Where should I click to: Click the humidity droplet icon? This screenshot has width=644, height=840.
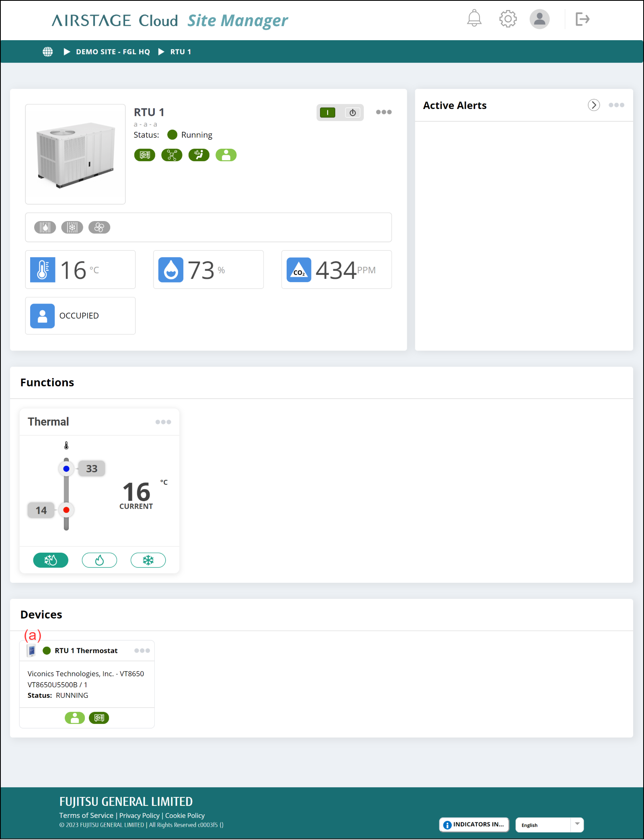[171, 270]
